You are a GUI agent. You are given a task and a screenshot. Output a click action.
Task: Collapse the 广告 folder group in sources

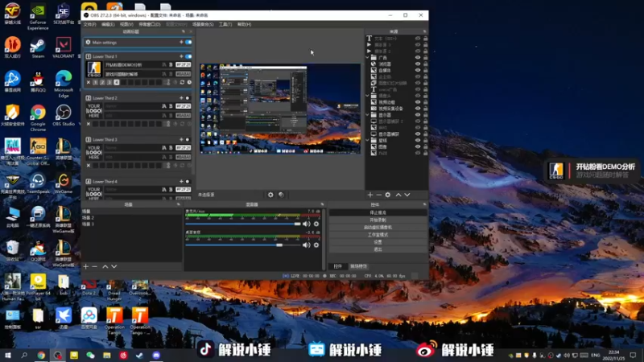[x=368, y=57]
